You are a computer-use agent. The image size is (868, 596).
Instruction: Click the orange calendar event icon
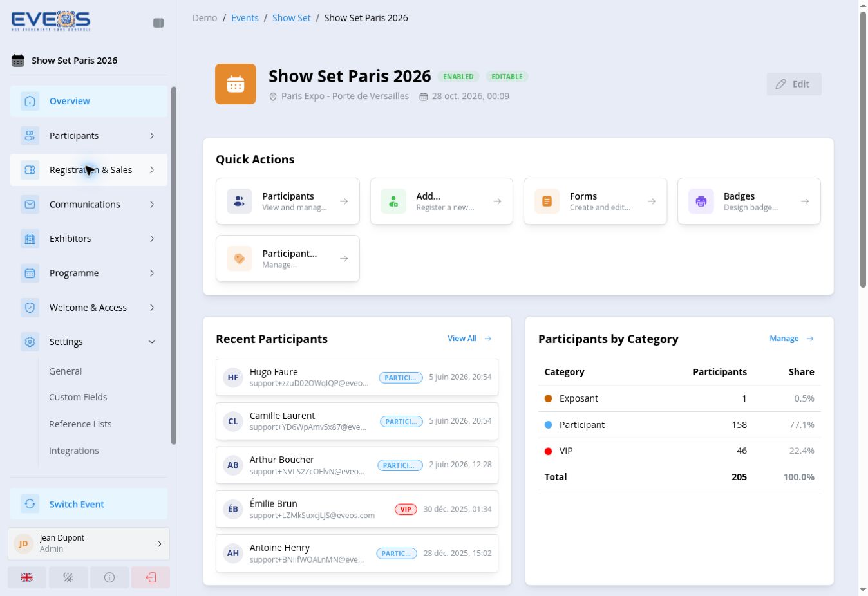click(x=236, y=84)
